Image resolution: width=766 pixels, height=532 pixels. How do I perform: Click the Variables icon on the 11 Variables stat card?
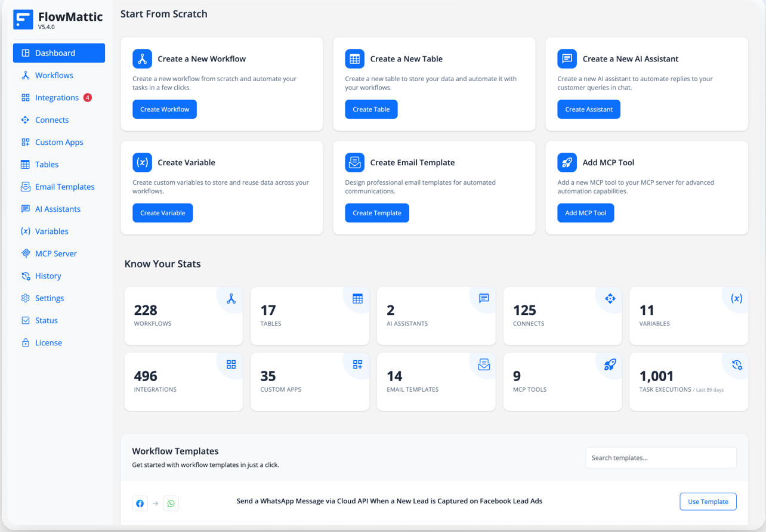[x=736, y=299]
